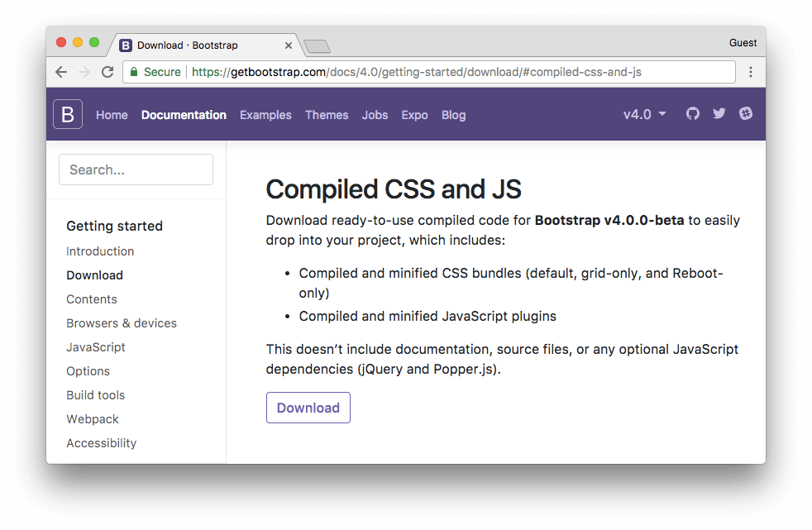Open the Examples nav item

pos(265,115)
